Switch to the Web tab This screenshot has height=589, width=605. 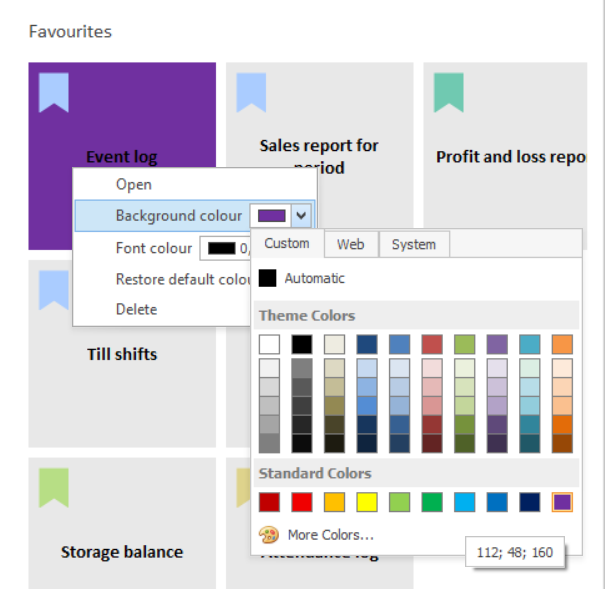pos(350,244)
